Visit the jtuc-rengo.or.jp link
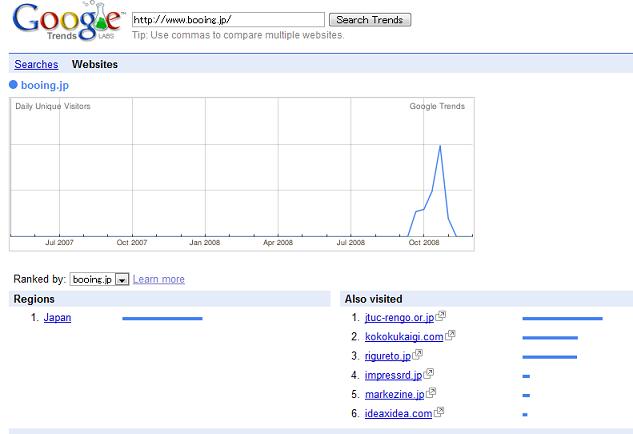Viewport: 633px width, 434px height. [399, 318]
